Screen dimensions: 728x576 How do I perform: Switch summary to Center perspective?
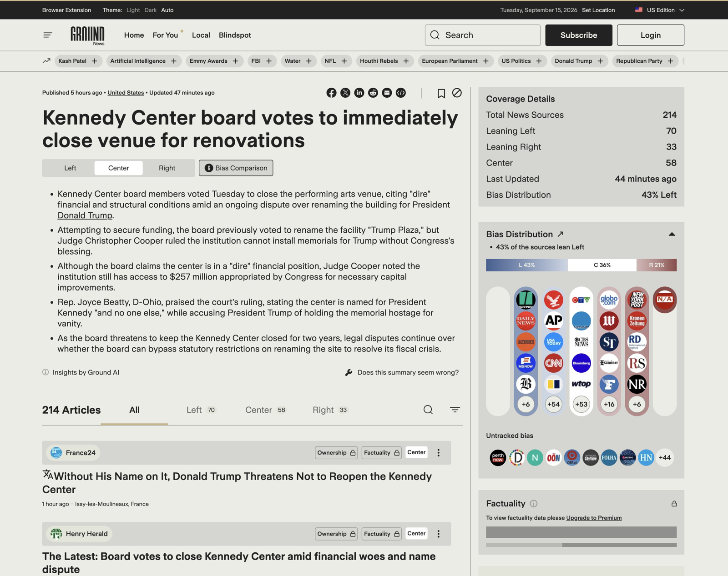click(119, 168)
